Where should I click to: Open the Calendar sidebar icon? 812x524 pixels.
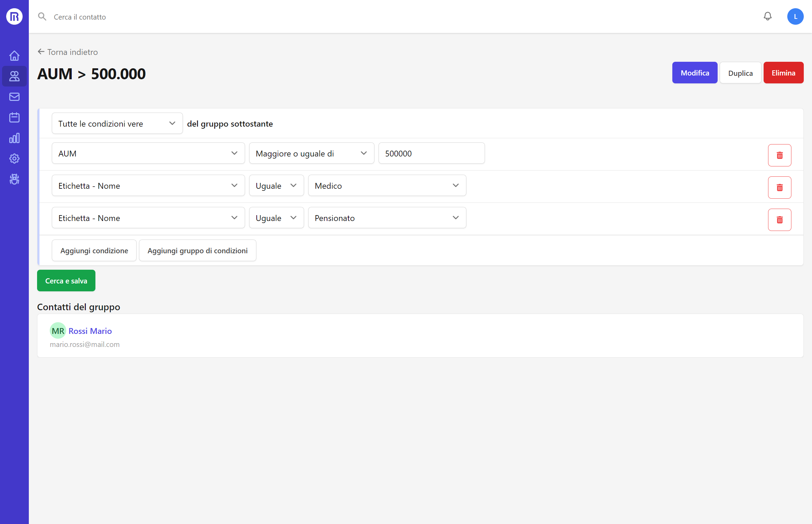[x=14, y=117]
